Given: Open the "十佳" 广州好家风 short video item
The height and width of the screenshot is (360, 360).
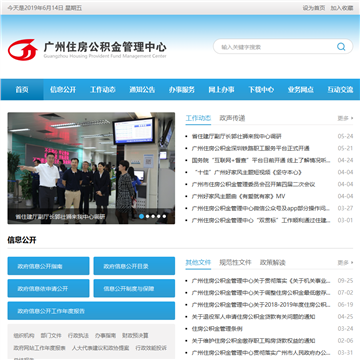Looking at the screenshot, I should click(x=248, y=172).
